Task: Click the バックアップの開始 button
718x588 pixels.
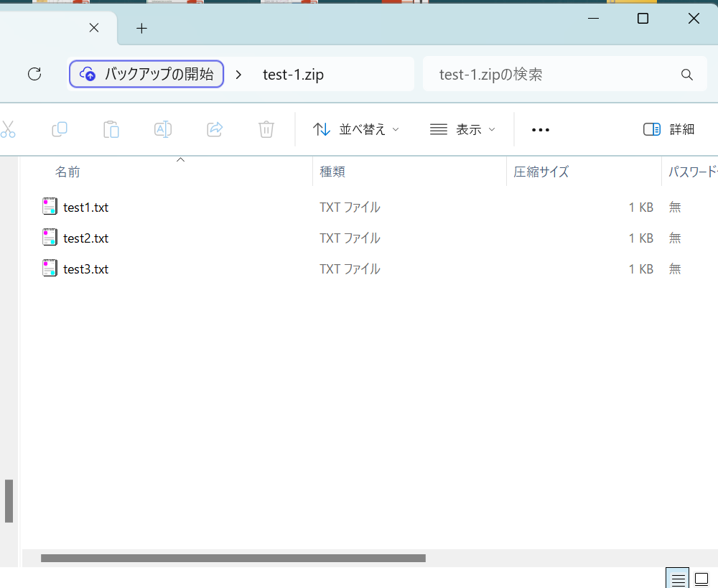Action: tap(146, 74)
